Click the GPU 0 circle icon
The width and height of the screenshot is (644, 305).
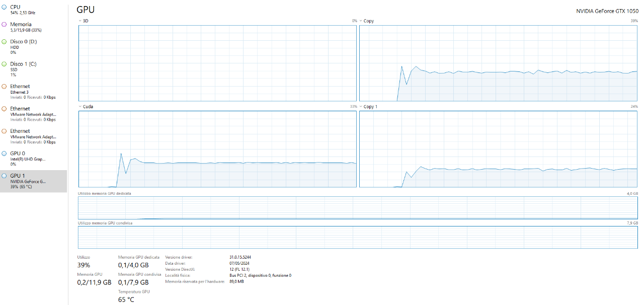tap(5, 154)
